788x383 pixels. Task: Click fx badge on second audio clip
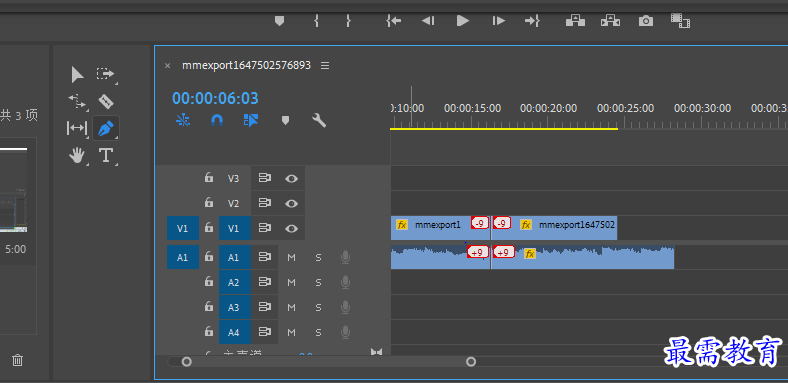[530, 254]
